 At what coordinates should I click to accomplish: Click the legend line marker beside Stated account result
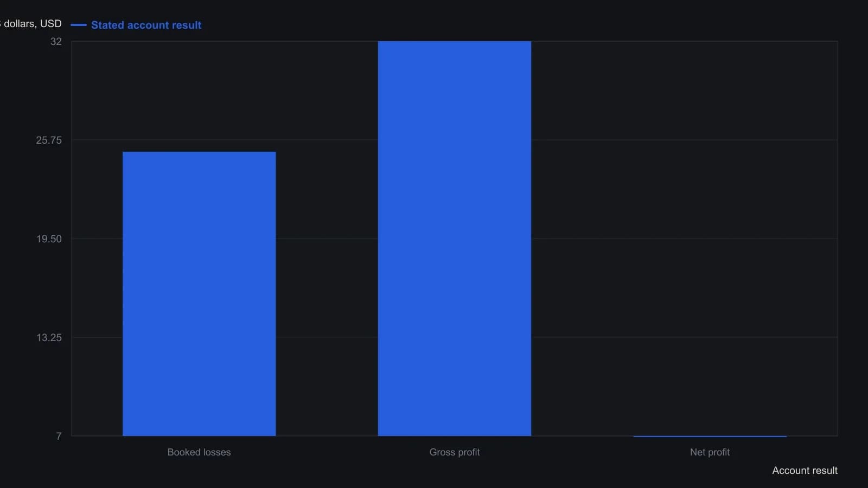[79, 25]
